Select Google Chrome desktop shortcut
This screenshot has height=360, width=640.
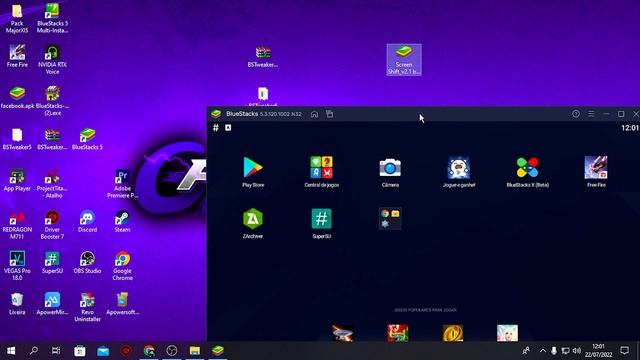pyautogui.click(x=122, y=266)
